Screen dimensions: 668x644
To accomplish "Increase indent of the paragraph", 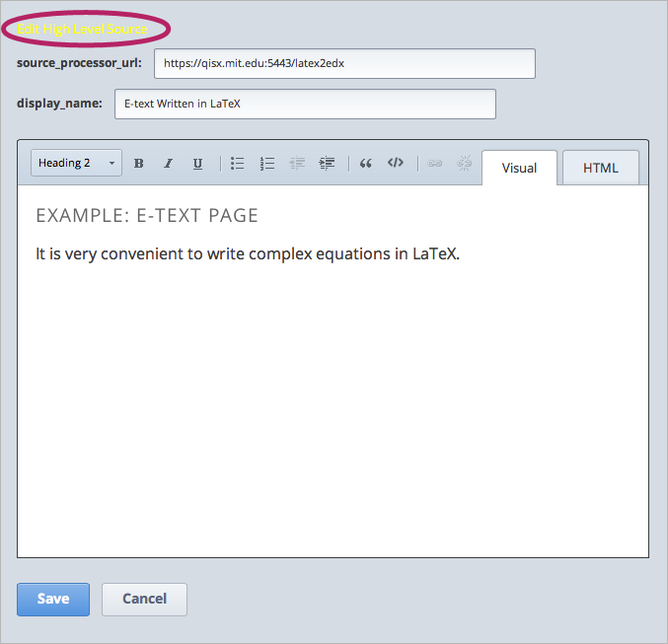I will 327,164.
